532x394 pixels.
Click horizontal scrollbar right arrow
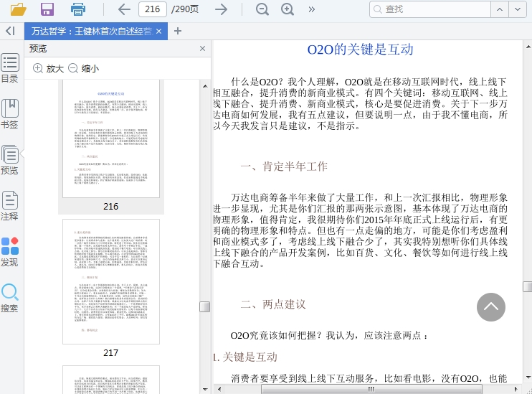pyautogui.click(x=516, y=389)
